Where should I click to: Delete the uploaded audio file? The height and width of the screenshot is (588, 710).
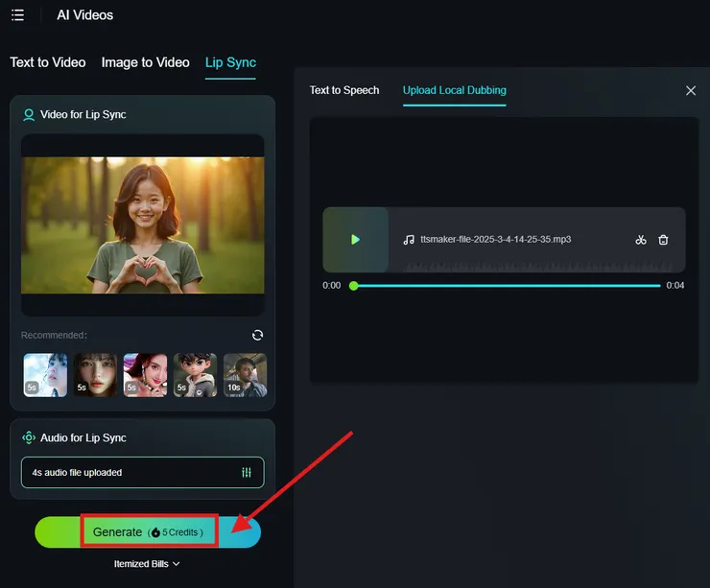click(663, 240)
